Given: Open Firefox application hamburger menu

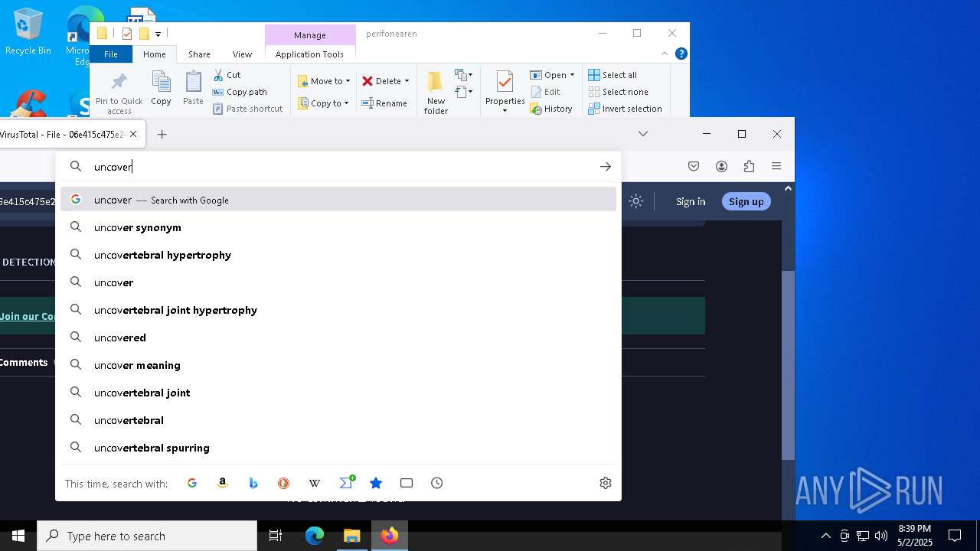Looking at the screenshot, I should (776, 166).
